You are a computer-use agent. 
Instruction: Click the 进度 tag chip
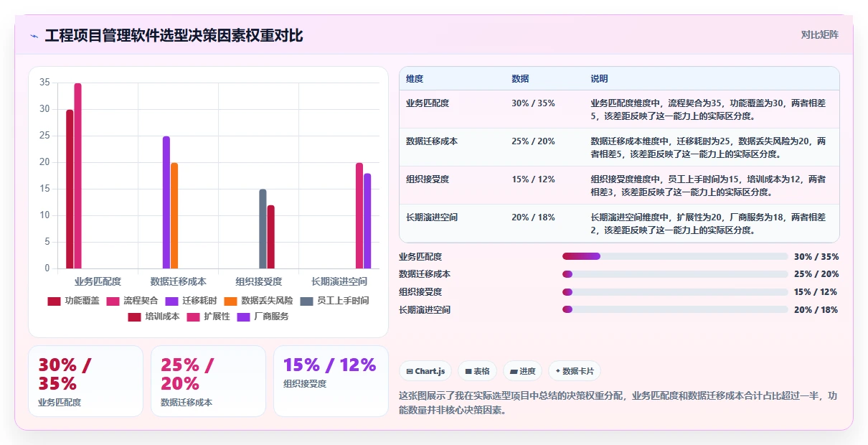523,371
